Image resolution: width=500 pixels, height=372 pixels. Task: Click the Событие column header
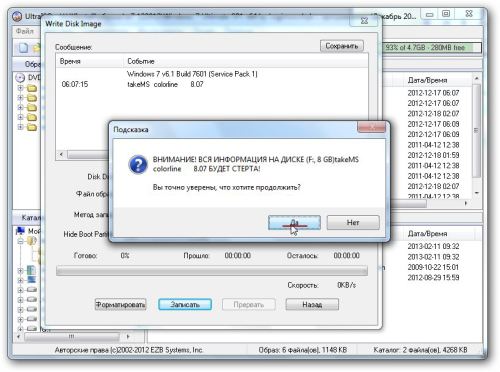click(x=246, y=61)
